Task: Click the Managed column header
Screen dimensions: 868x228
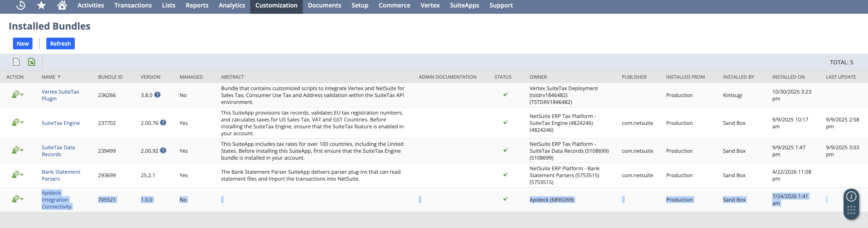Action: (x=191, y=77)
